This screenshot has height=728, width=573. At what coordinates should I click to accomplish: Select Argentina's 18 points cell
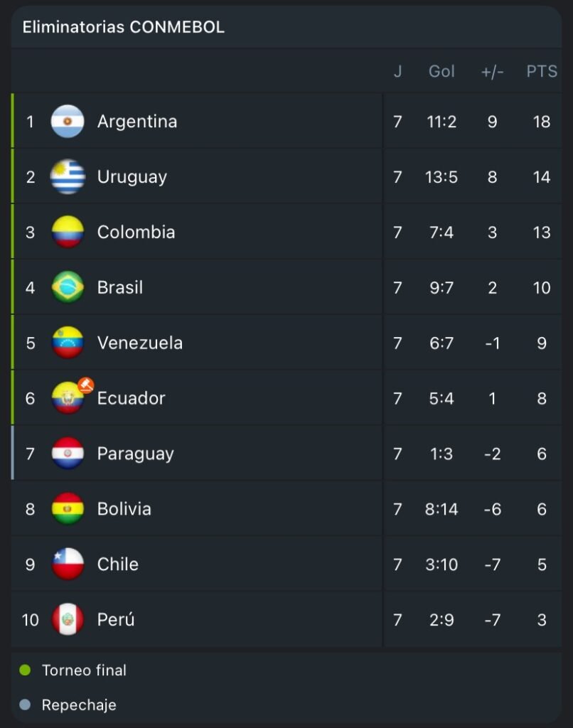coord(542,122)
